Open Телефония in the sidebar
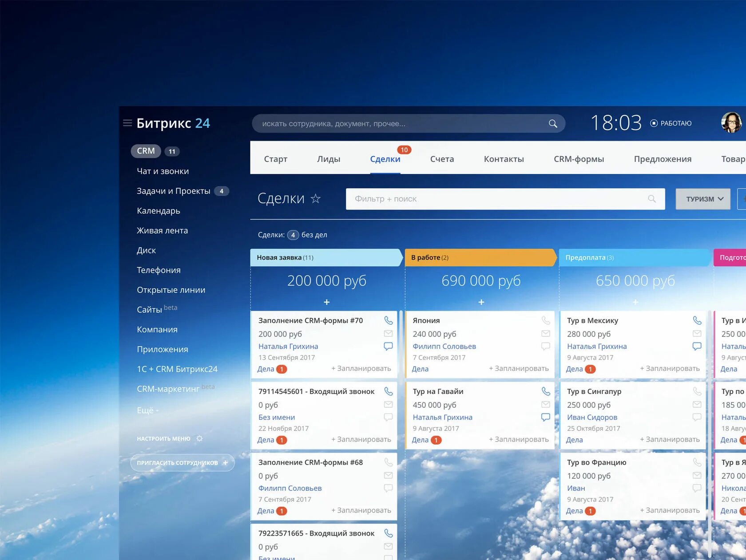746x560 pixels. [x=159, y=270]
